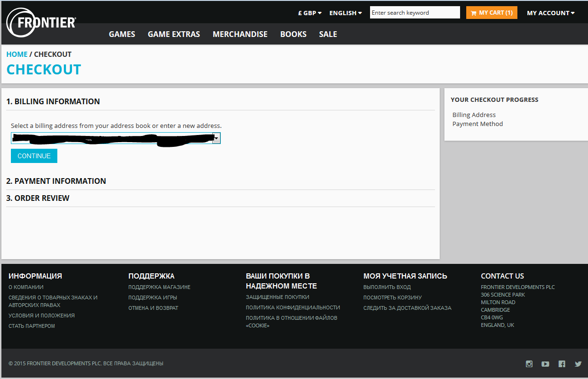
Task: Open ВЫПОЛНИТЬ ВХОД link
Action: pos(387,287)
